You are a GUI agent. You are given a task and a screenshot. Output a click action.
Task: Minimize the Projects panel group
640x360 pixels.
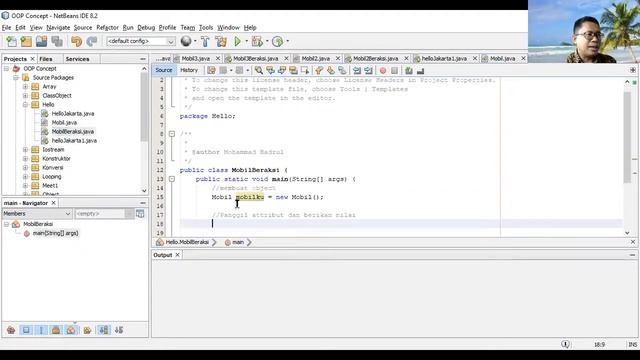tap(142, 59)
